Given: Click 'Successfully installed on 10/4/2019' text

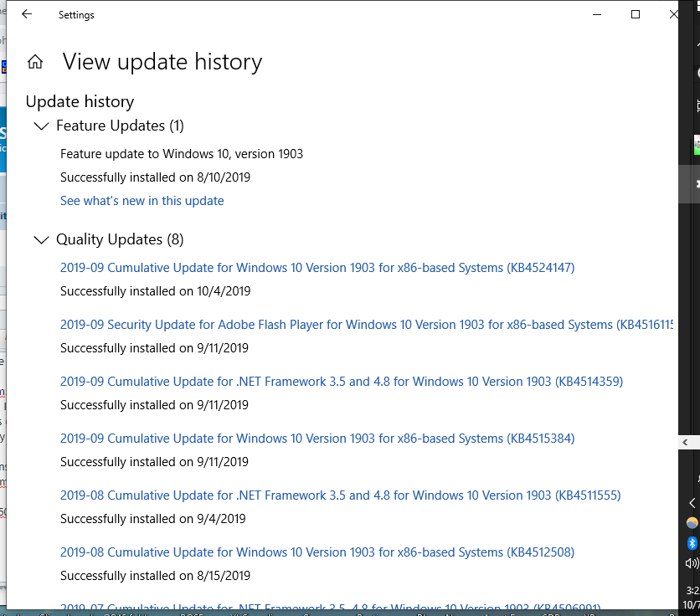Looking at the screenshot, I should click(x=156, y=291).
